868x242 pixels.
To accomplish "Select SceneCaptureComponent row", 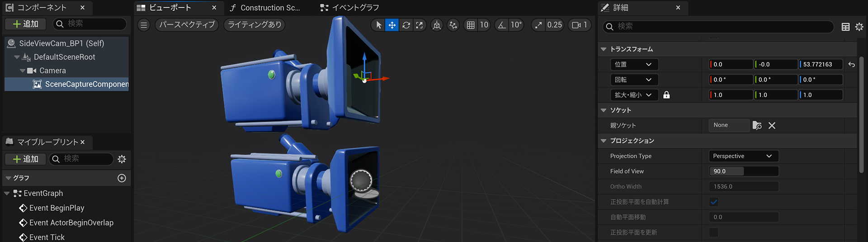I will pyautogui.click(x=66, y=84).
